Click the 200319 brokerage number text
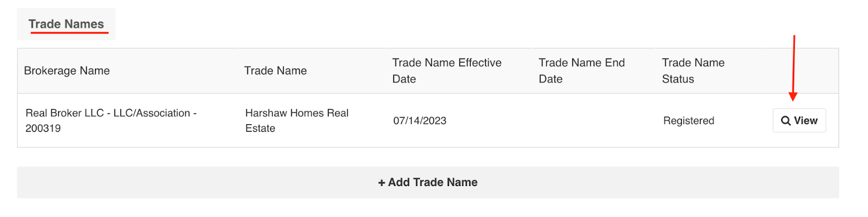 click(43, 129)
